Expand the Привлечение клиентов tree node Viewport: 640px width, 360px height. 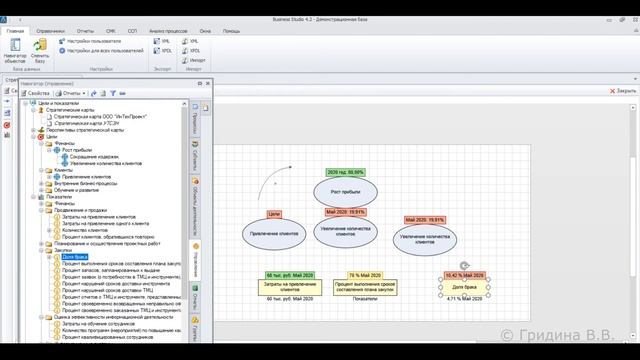(x=49, y=177)
